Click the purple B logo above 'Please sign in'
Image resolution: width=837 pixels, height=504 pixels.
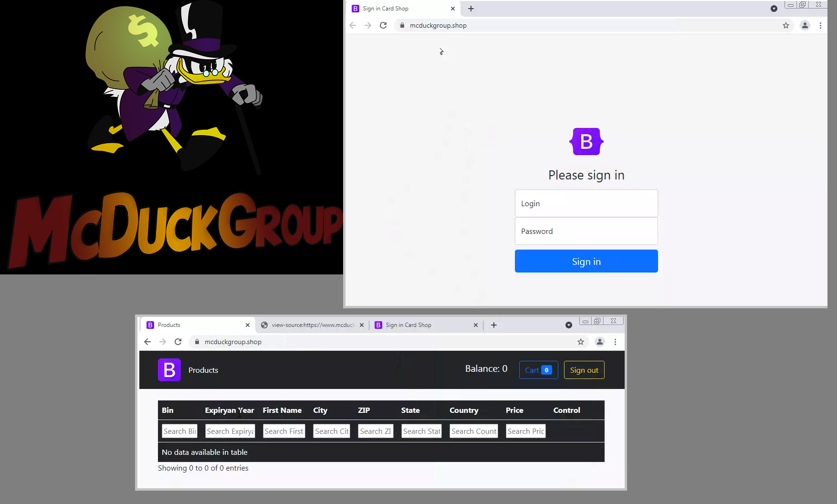pyautogui.click(x=586, y=141)
